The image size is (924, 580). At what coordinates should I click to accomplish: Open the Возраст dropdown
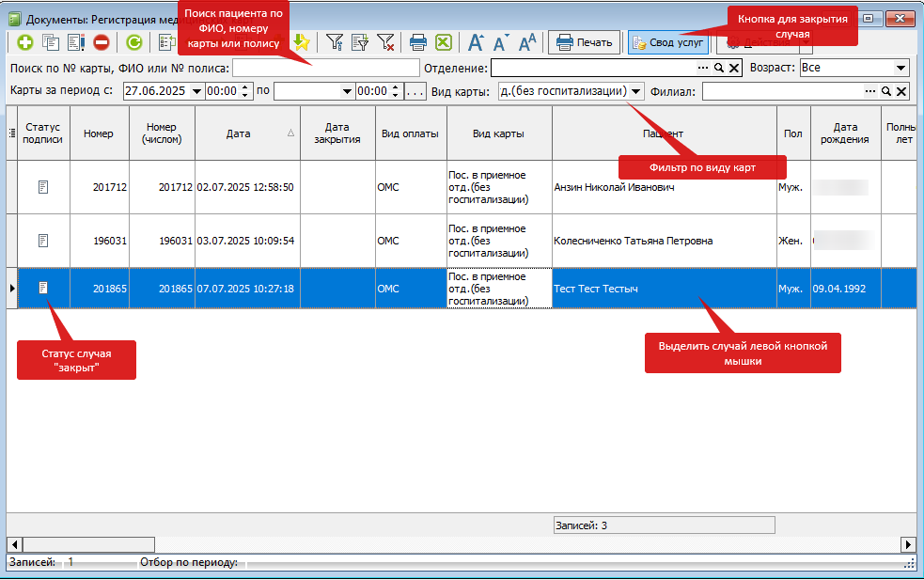pyautogui.click(x=901, y=68)
